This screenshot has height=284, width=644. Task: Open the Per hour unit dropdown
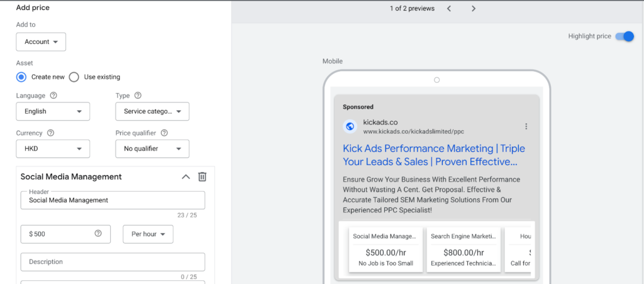click(x=148, y=234)
